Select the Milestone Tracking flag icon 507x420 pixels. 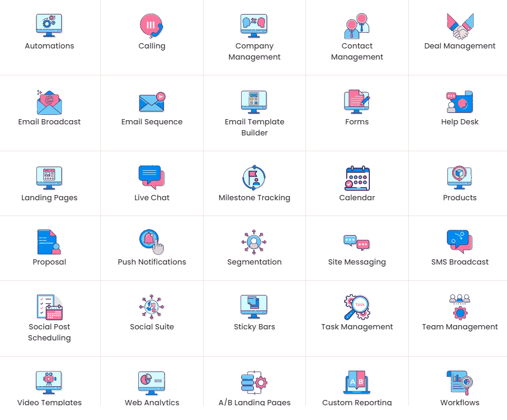(254, 177)
